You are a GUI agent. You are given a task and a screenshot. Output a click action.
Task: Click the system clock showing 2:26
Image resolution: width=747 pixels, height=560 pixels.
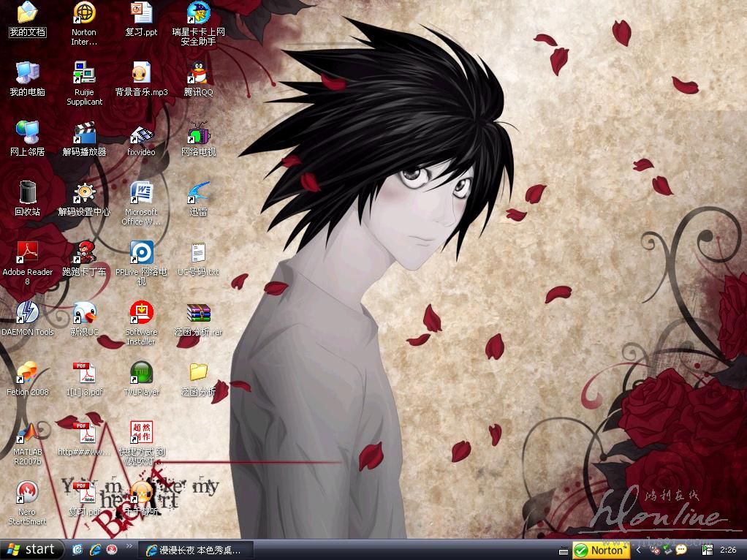pos(728,550)
